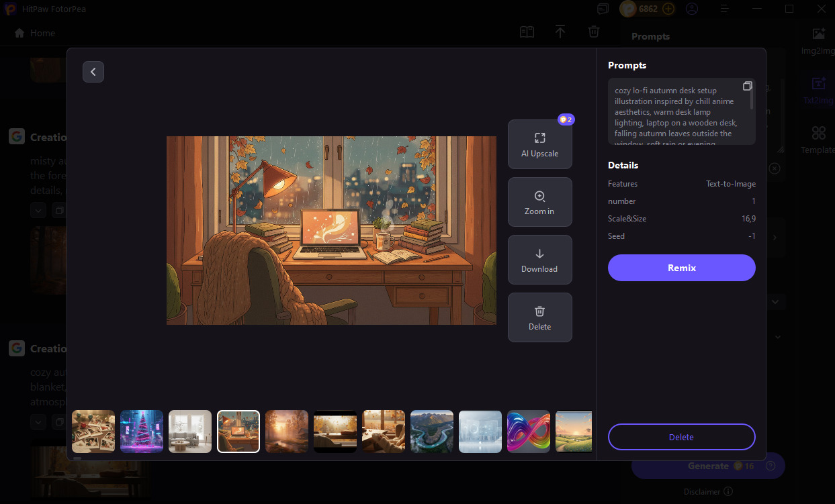
Task: Select the photo collage thumbnail
Action: click(93, 432)
